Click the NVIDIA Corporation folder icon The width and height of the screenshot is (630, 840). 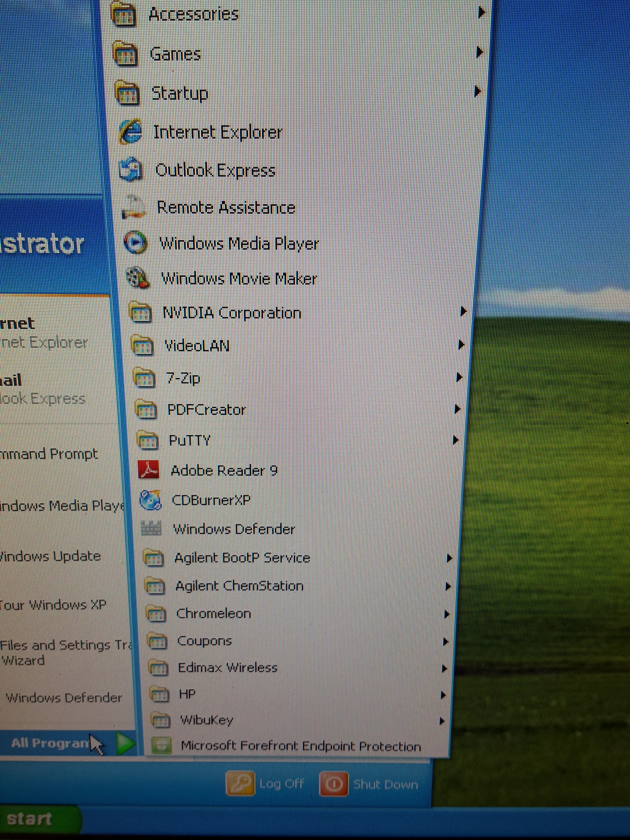[140, 313]
